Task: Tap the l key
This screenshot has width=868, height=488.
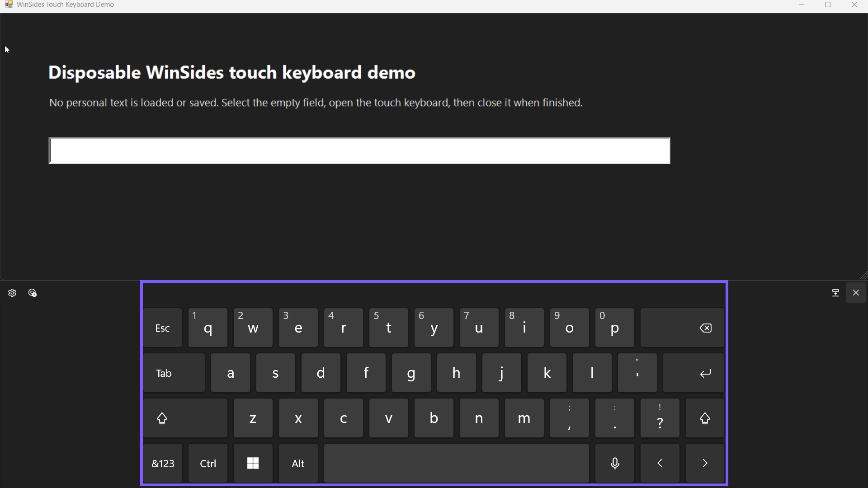Action: pos(592,373)
